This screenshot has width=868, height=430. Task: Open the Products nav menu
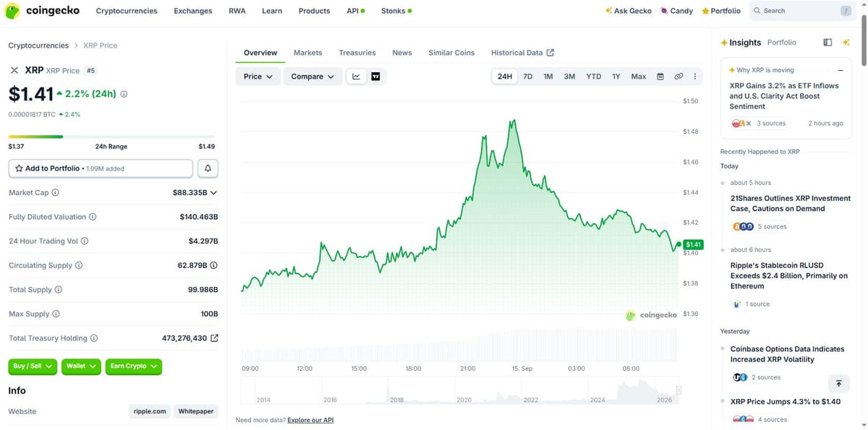click(314, 11)
